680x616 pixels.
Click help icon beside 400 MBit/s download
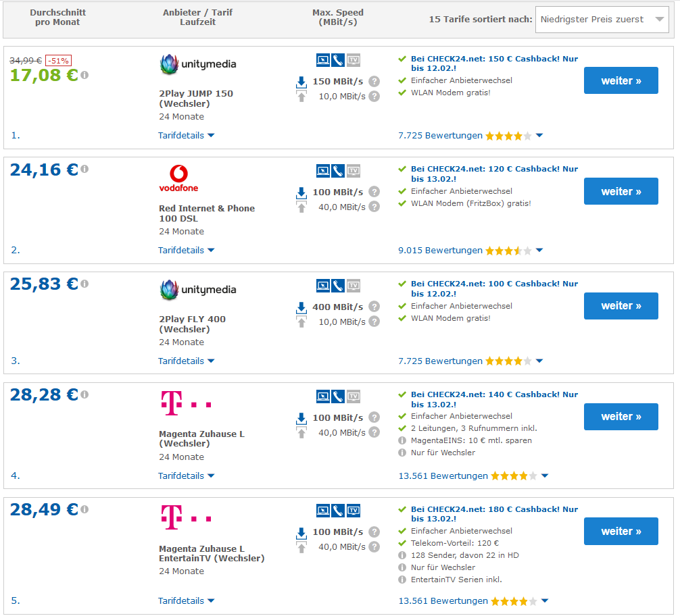374,307
